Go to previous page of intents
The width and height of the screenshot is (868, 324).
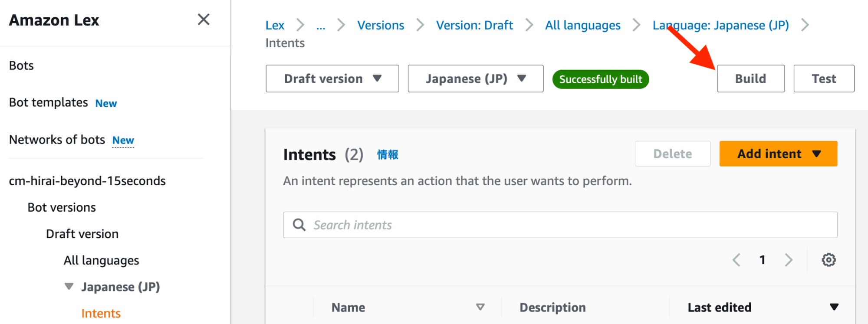(736, 260)
